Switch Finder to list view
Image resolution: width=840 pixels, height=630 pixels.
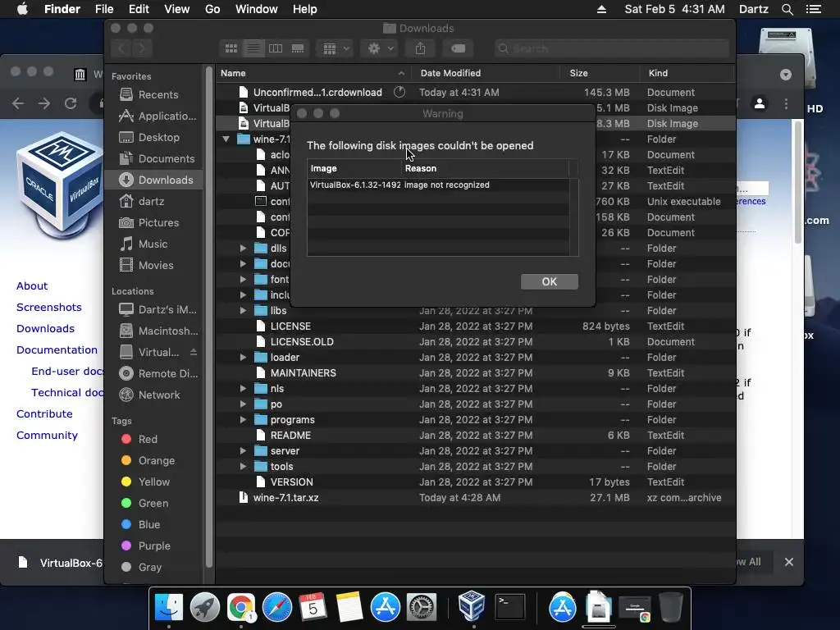pos(253,48)
